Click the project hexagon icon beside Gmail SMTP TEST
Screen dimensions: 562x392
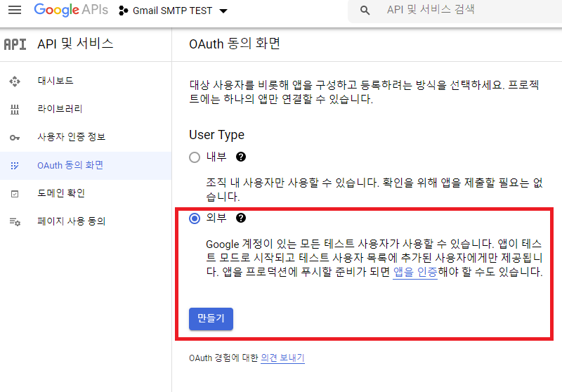coord(124,11)
